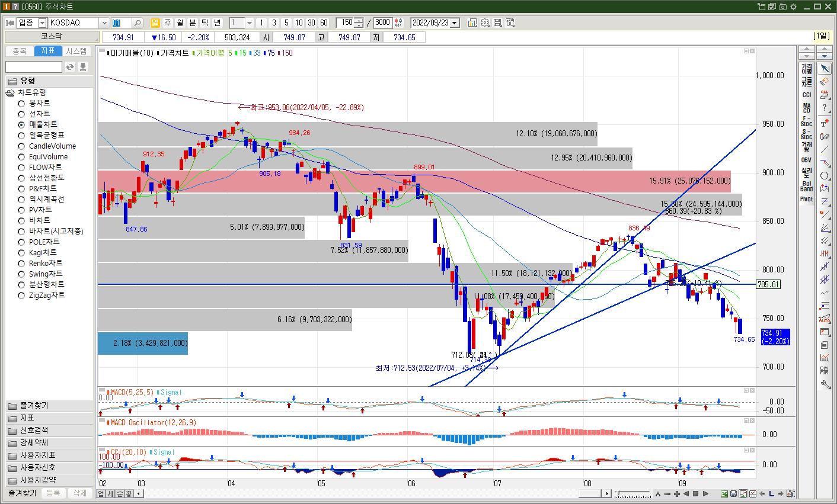837x504 pixels.
Task: Adjust the chart zoom slider
Action: 632,494
